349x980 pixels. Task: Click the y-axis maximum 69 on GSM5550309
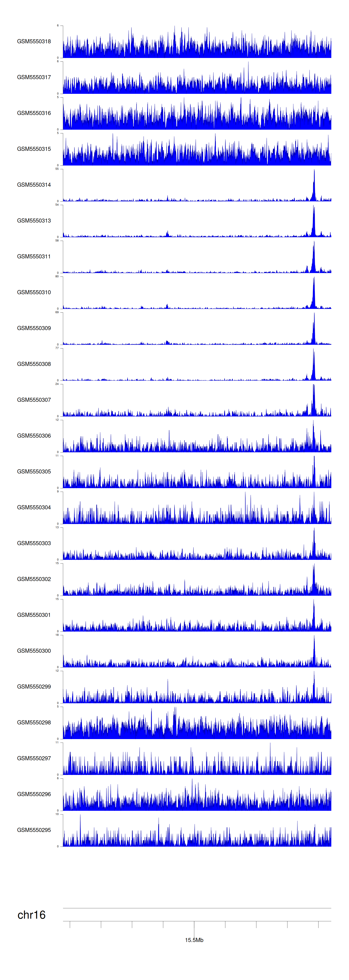pyautogui.click(x=57, y=312)
